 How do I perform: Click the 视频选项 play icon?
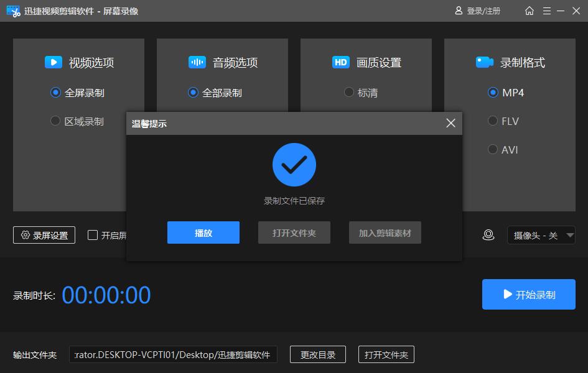[53, 62]
